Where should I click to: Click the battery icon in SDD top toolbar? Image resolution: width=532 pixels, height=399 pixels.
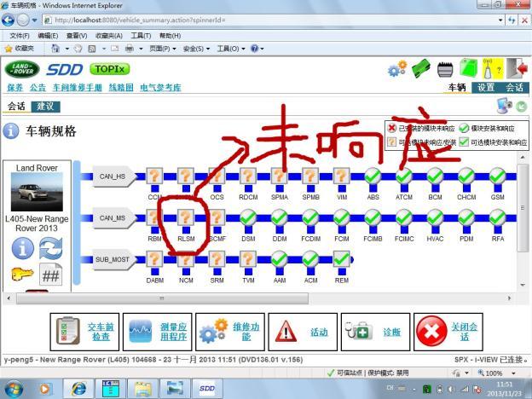click(x=444, y=68)
